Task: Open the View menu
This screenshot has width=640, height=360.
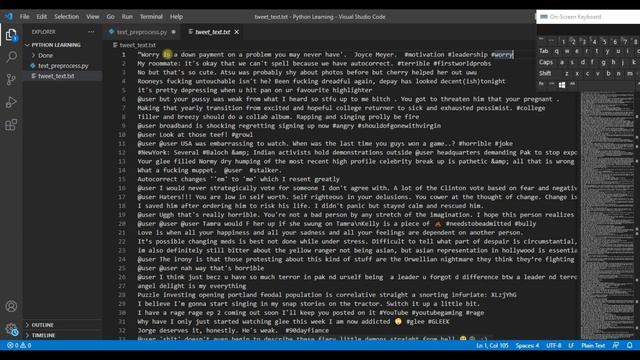Action: pyautogui.click(x=93, y=17)
